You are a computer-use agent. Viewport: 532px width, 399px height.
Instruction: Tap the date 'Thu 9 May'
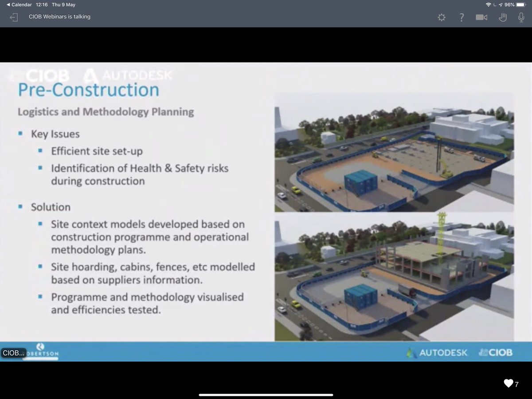tap(64, 4)
